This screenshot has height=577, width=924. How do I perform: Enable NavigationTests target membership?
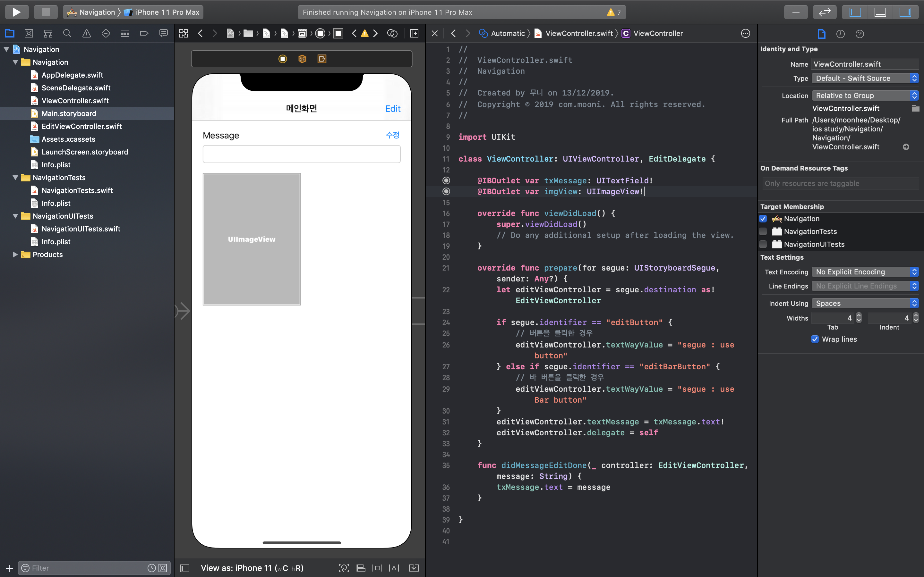[x=763, y=231]
